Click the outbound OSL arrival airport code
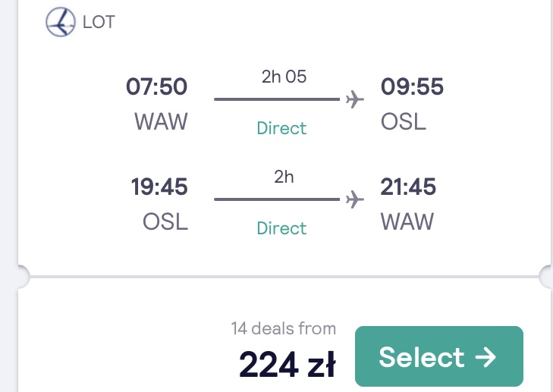The height and width of the screenshot is (392, 553). point(404,122)
